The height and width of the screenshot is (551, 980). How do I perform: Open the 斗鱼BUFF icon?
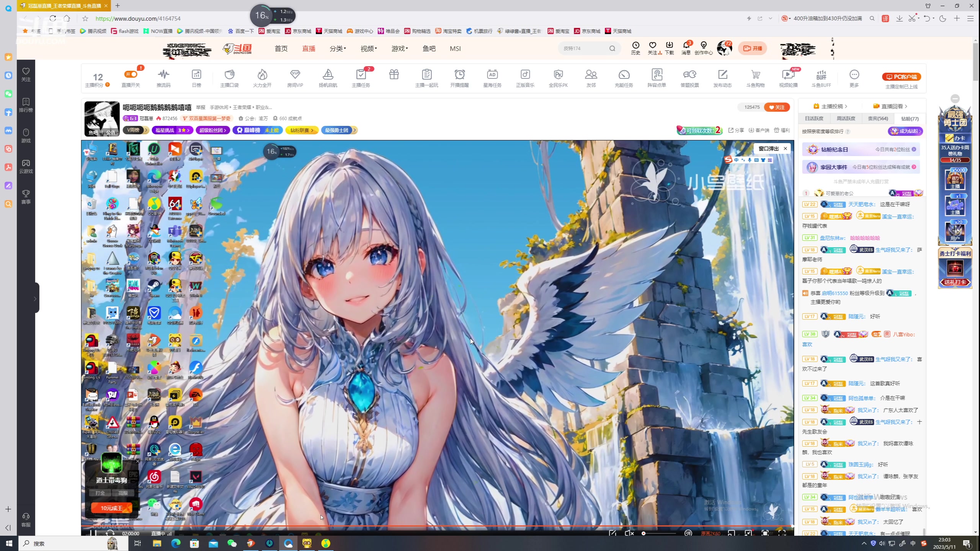pyautogui.click(x=821, y=74)
